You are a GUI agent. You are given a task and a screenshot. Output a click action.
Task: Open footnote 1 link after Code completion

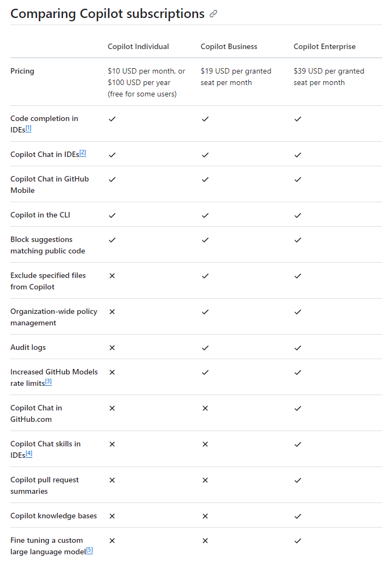[28, 129]
